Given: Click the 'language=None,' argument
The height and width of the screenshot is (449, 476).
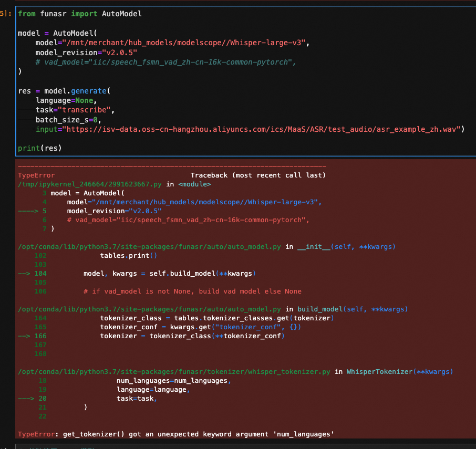Looking at the screenshot, I should pyautogui.click(x=66, y=101).
